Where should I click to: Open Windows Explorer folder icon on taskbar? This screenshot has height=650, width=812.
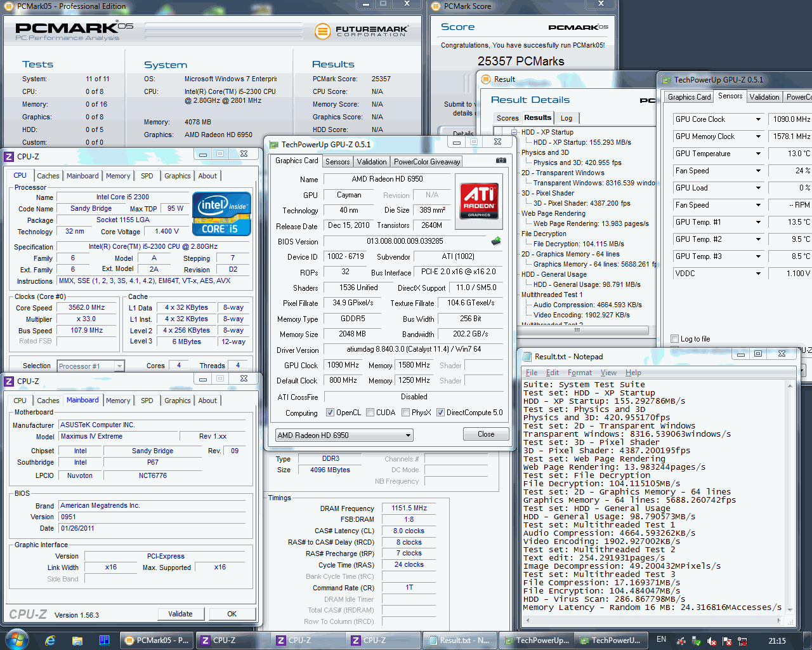[77, 640]
